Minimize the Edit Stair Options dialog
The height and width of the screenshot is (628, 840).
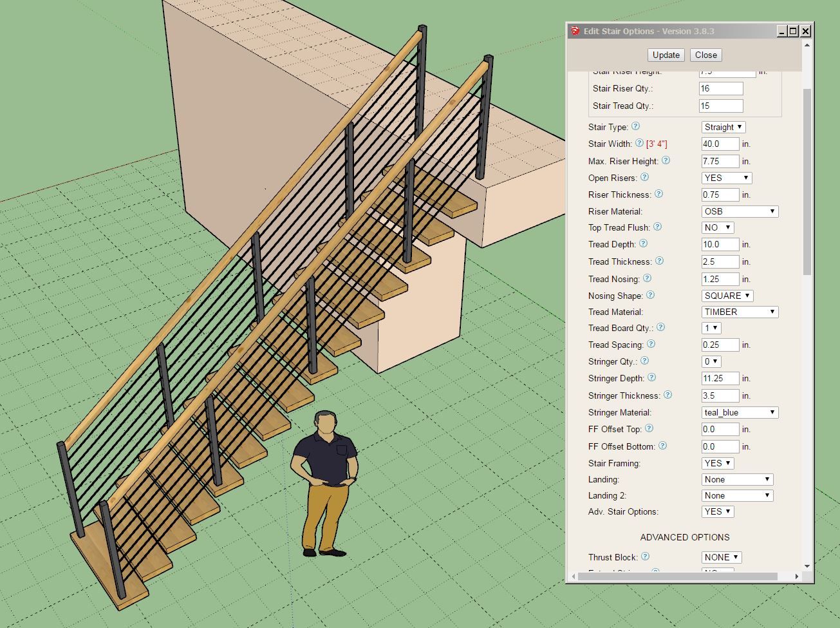[x=782, y=31]
